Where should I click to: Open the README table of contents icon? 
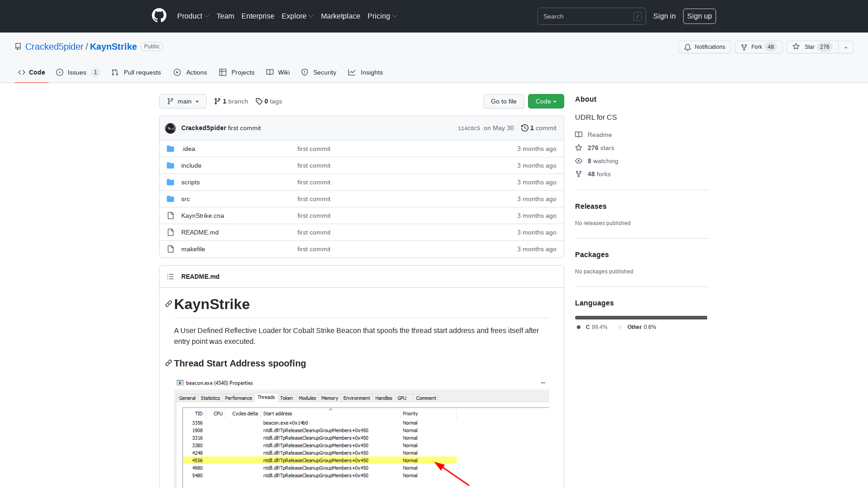[x=170, y=277]
